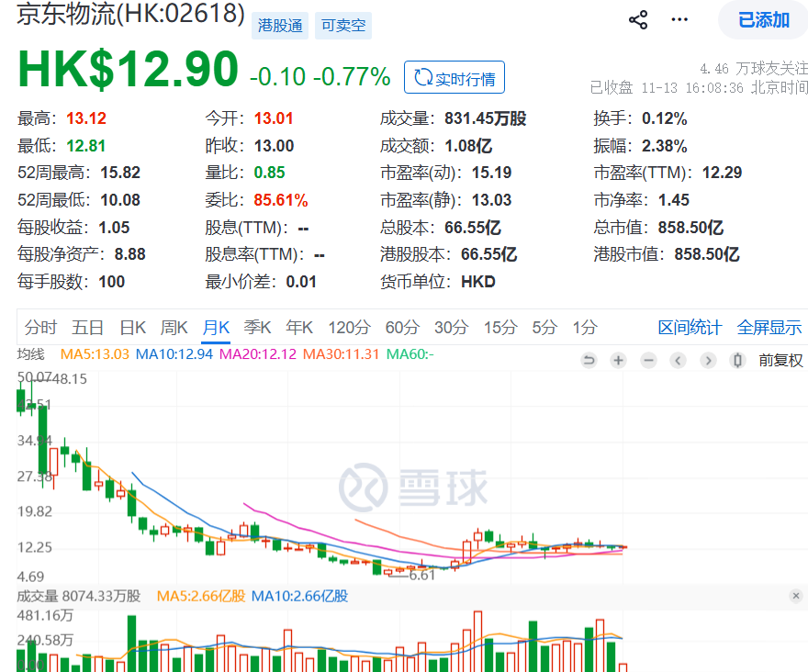Click the 最低 12.81 value
The width and height of the screenshot is (808, 672).
click(x=86, y=146)
